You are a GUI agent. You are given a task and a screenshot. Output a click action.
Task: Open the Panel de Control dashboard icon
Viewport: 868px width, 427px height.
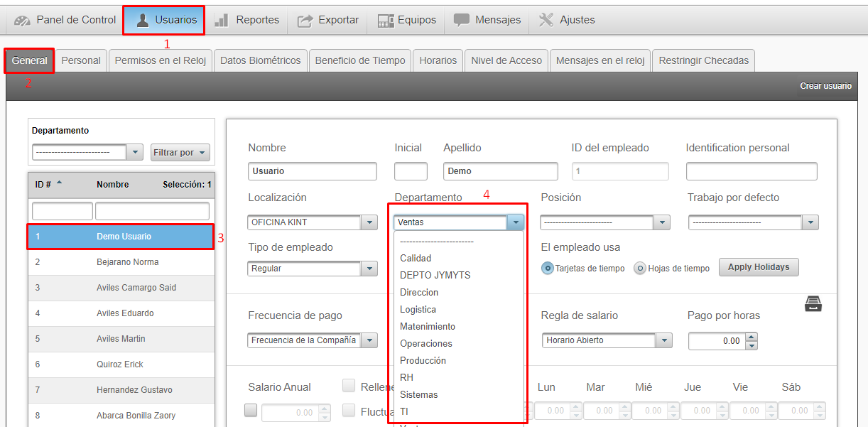[x=22, y=20]
